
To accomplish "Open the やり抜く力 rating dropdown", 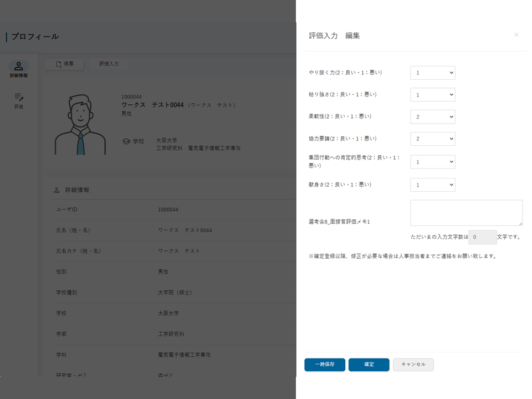I will tap(432, 72).
